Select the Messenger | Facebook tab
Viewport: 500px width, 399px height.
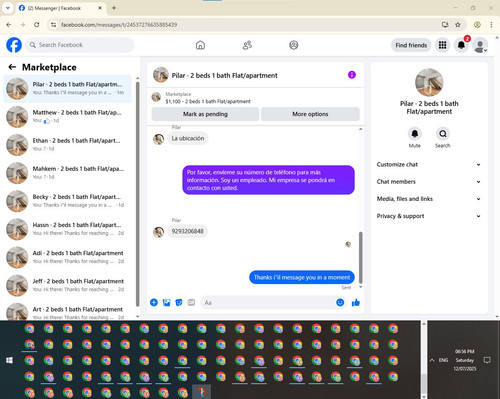point(61,8)
